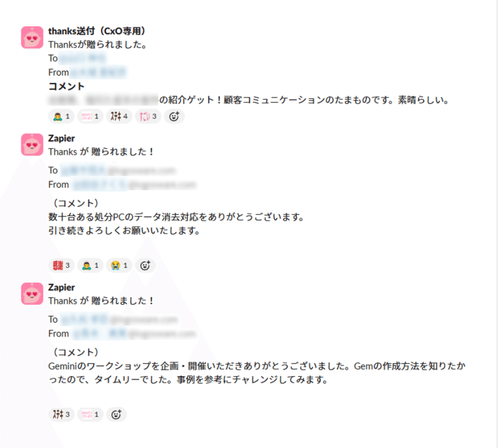Click the ステキ reaction with count 3
Viewport: 498px width, 448px height.
click(61, 414)
